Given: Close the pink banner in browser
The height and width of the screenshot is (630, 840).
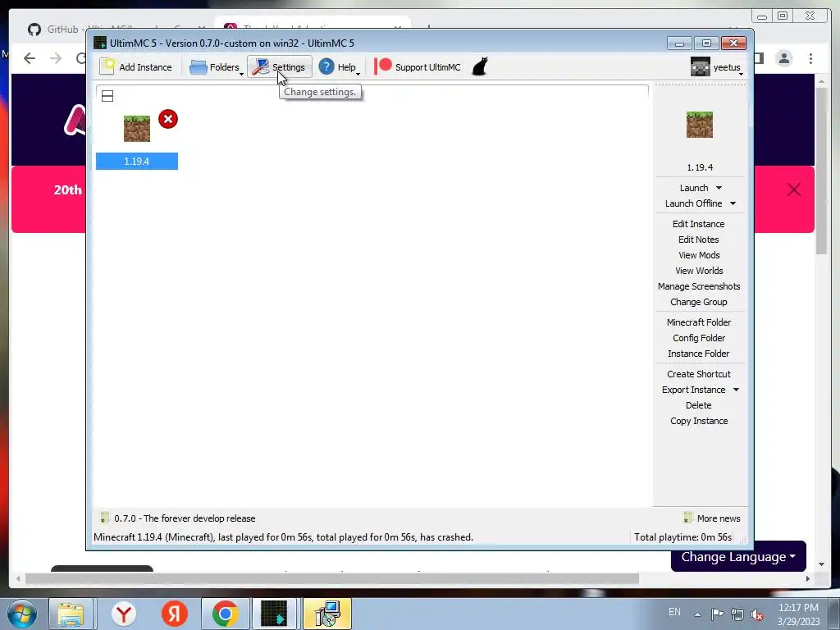Looking at the screenshot, I should [794, 189].
